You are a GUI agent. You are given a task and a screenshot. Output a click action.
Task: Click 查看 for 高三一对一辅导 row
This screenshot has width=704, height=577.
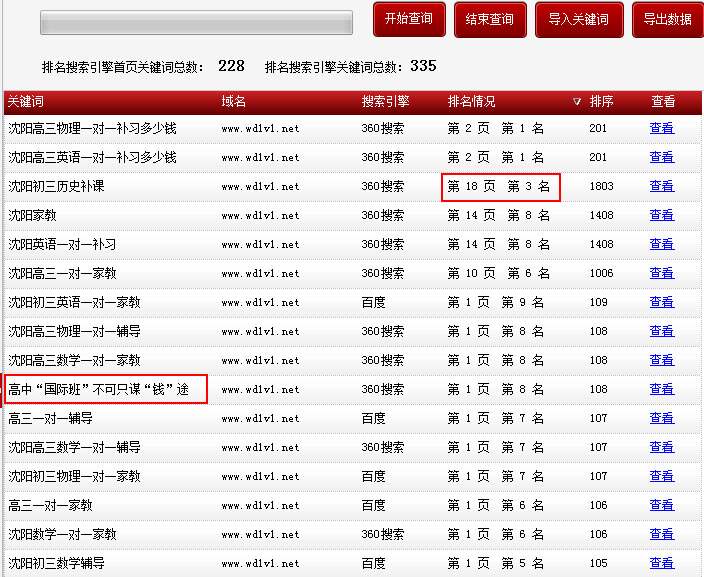click(x=661, y=418)
